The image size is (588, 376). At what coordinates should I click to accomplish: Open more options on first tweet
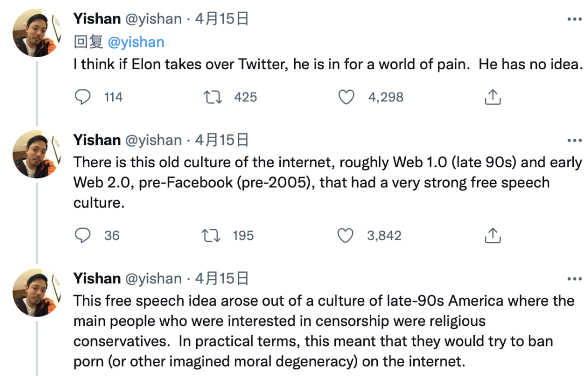pos(574,19)
